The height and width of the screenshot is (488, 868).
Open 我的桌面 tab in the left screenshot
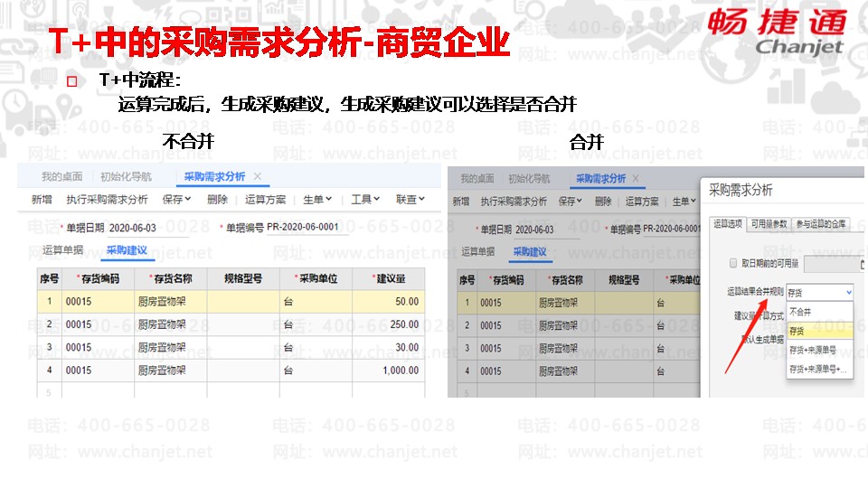pos(62,176)
